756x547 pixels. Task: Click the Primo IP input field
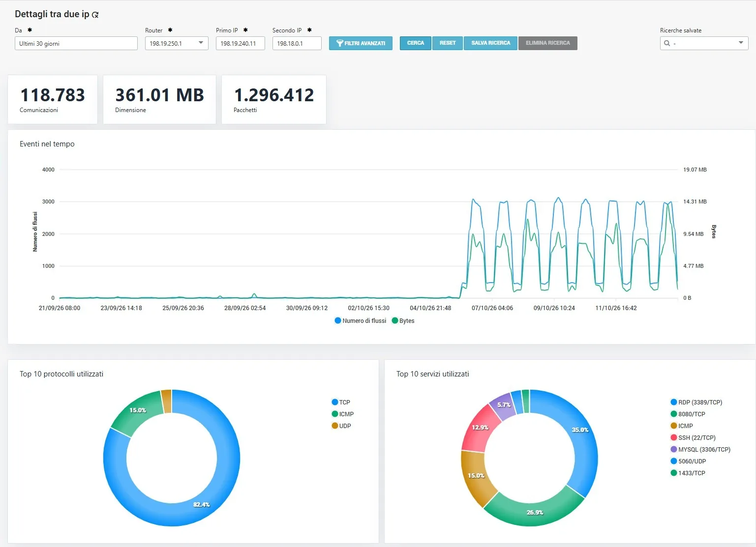click(x=241, y=43)
